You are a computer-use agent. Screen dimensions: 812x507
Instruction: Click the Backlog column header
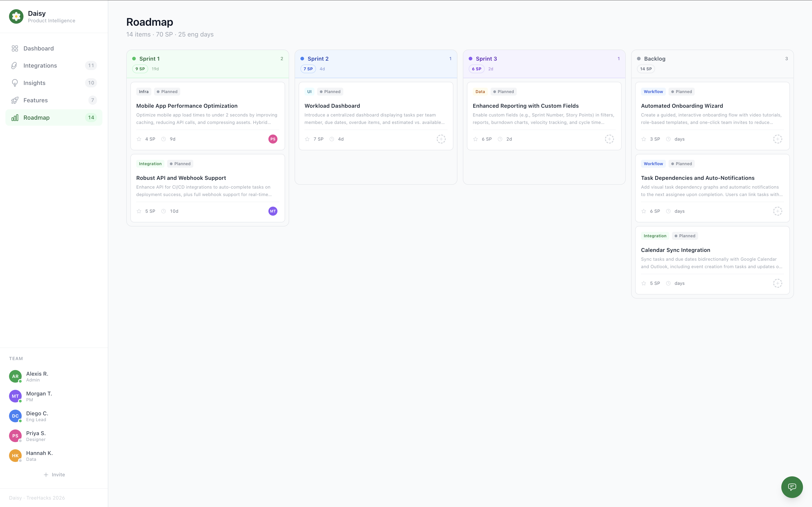[654, 59]
